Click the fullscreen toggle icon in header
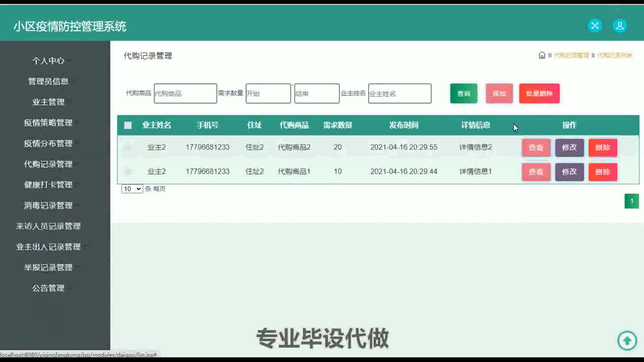The image size is (644, 362). coord(595,26)
